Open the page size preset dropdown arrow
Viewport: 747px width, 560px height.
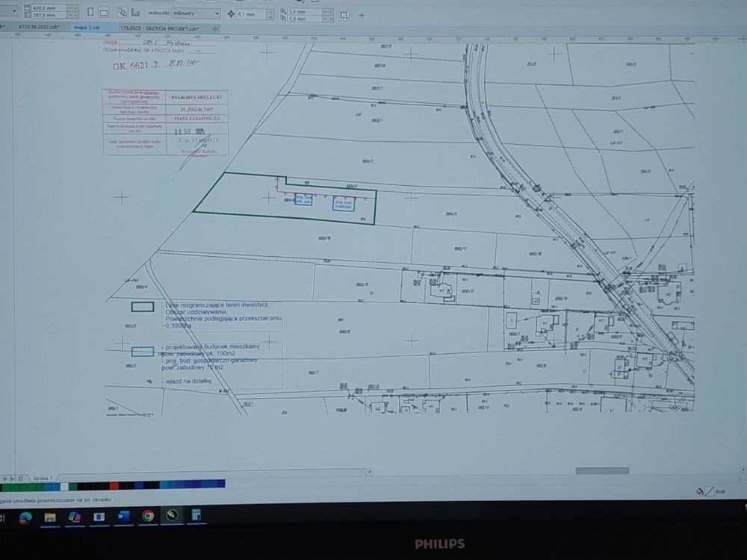coord(13,10)
